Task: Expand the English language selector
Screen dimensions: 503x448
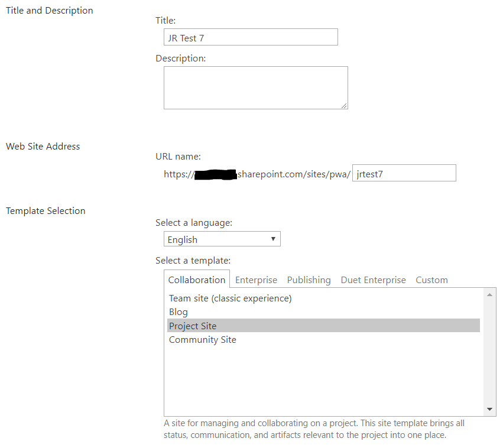Action: coord(222,239)
